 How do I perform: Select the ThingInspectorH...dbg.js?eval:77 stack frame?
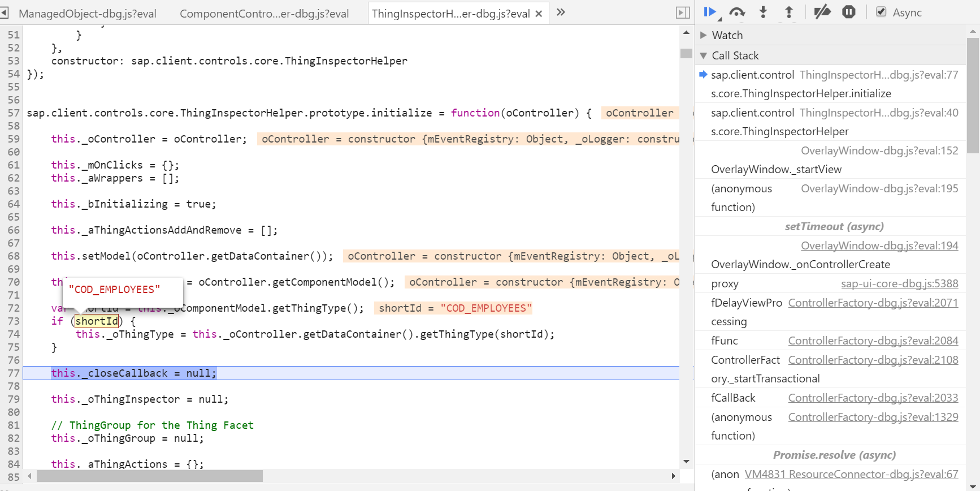click(x=831, y=84)
